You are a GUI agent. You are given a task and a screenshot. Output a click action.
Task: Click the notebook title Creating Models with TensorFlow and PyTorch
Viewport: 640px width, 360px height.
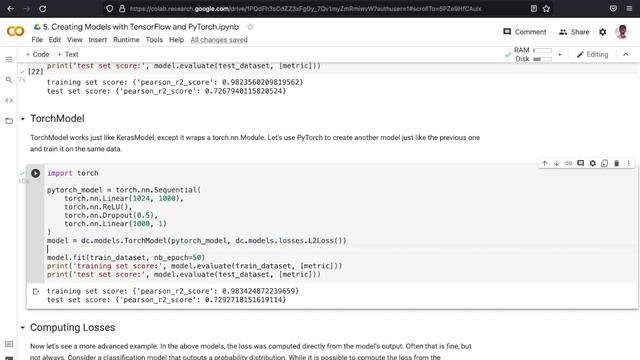(141, 27)
